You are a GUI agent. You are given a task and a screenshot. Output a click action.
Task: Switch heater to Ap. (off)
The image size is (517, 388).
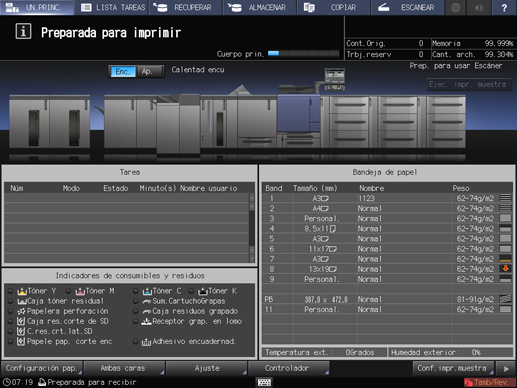(x=150, y=71)
